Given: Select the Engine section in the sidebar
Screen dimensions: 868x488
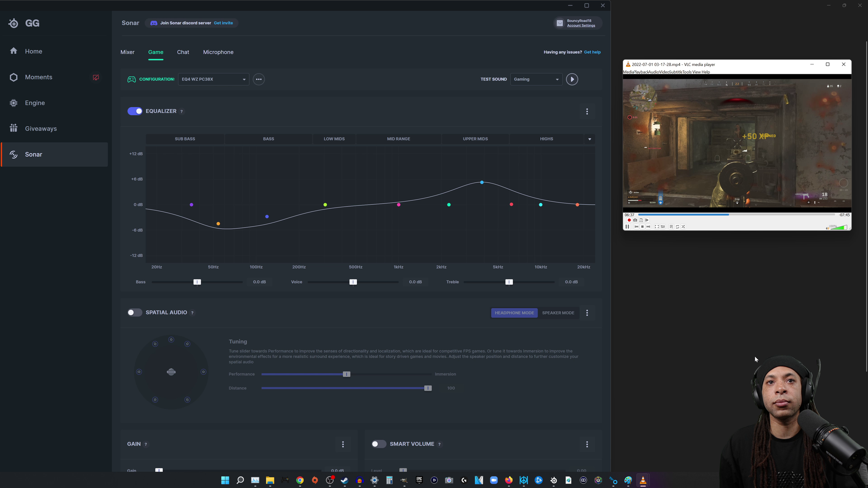Looking at the screenshot, I should tap(35, 103).
